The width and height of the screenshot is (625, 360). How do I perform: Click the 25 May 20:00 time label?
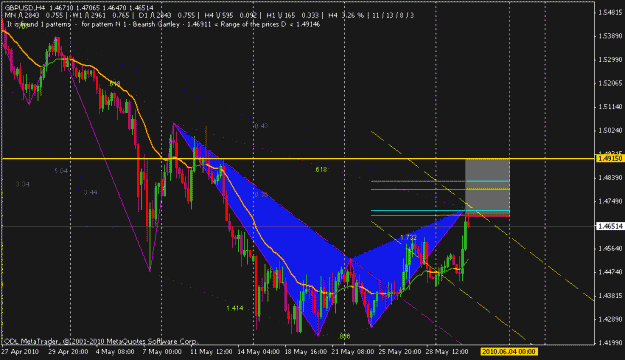(x=399, y=352)
